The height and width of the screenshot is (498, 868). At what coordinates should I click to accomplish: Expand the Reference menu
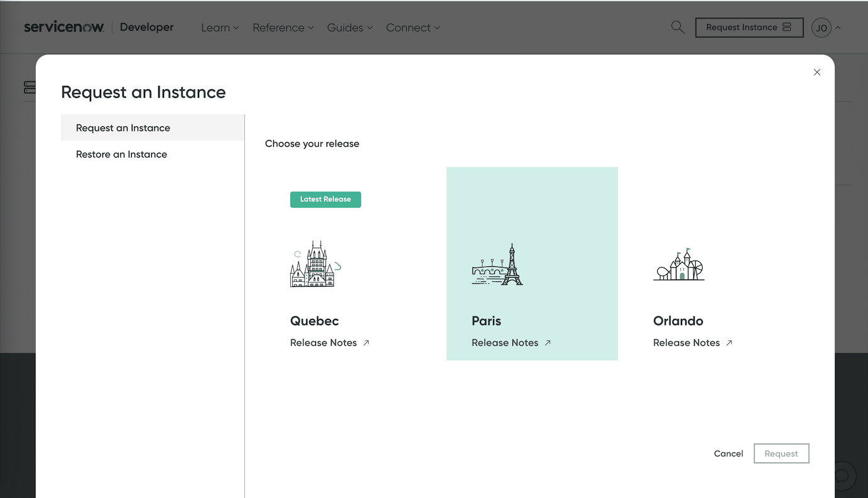click(x=283, y=28)
